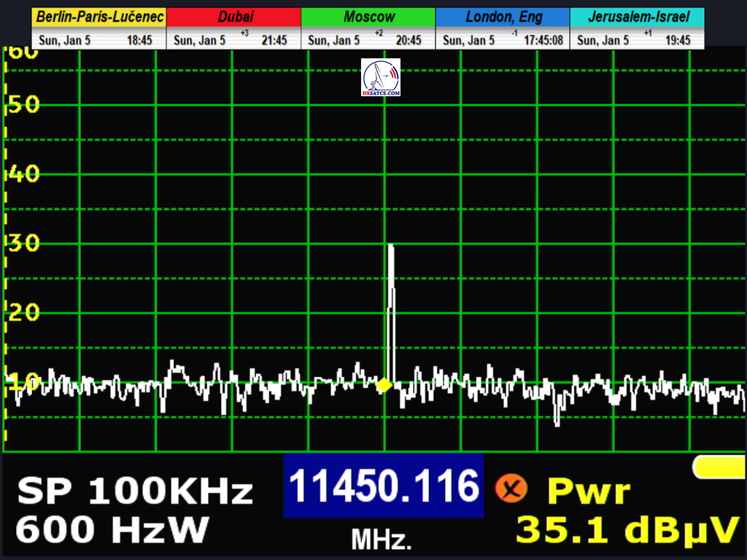Viewport: 747px width, 560px height.
Task: Click the 11450.116 frequency field
Action: tap(384, 486)
